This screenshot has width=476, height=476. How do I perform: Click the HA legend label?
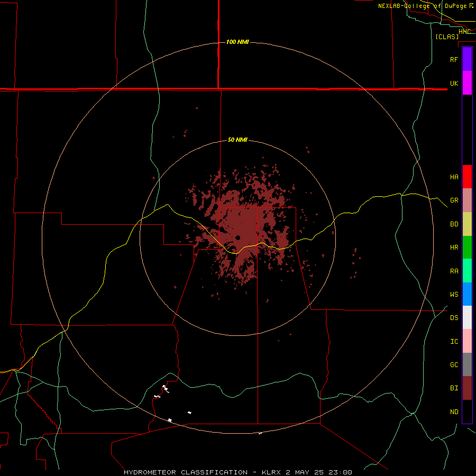click(454, 177)
